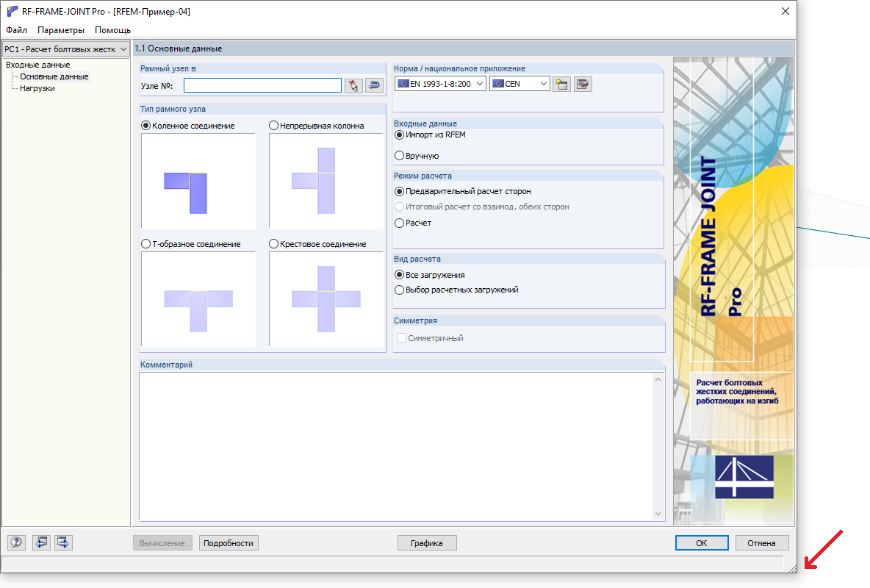Choose Вручную input option
The width and height of the screenshot is (870, 588).
[x=399, y=156]
